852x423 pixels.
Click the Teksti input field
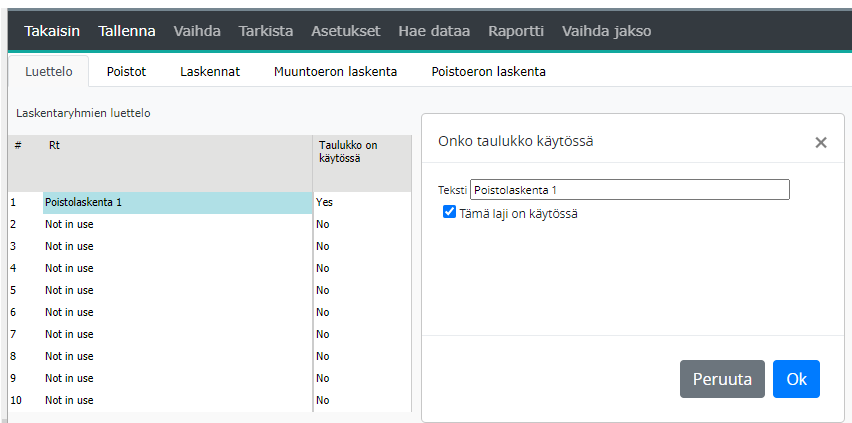pyautogui.click(x=629, y=189)
